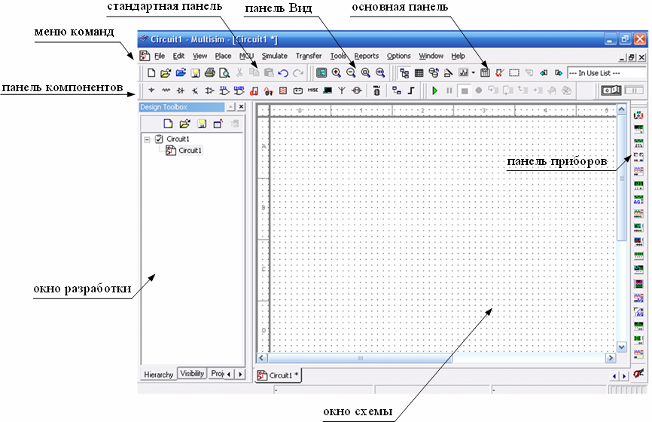Open the TTL logic component group
652x422 pixels.
click(x=224, y=90)
